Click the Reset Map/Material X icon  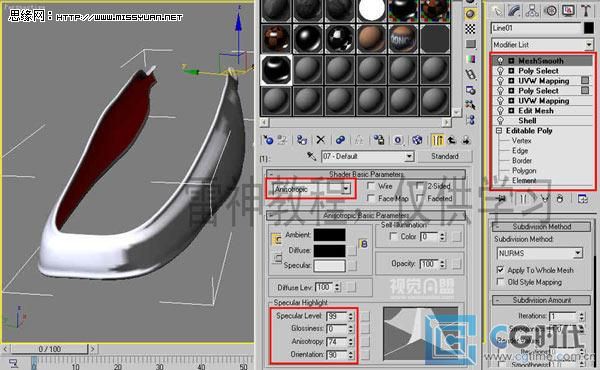[321, 140]
